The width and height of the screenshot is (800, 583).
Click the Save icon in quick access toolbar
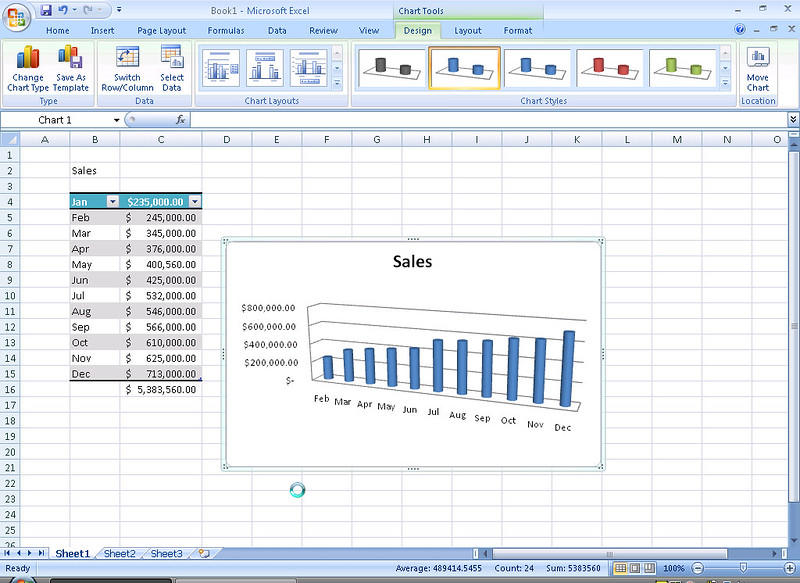pos(46,10)
